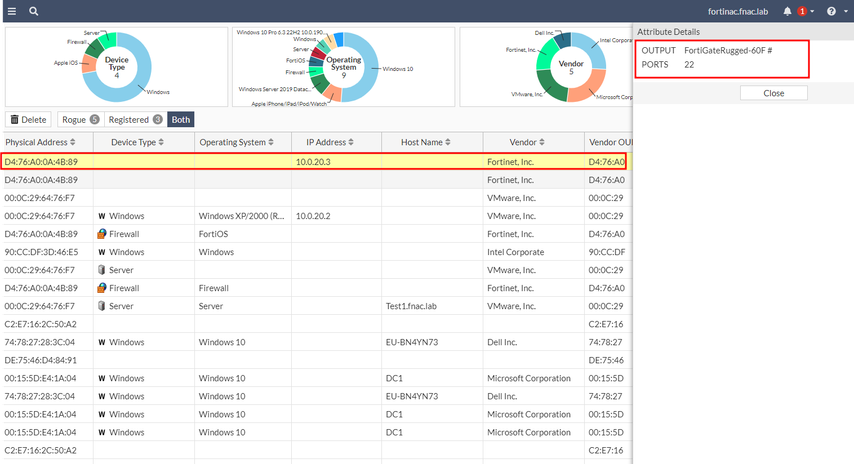
Task: Click FortiGateRugged-60F output value
Action: pyautogui.click(x=728, y=50)
